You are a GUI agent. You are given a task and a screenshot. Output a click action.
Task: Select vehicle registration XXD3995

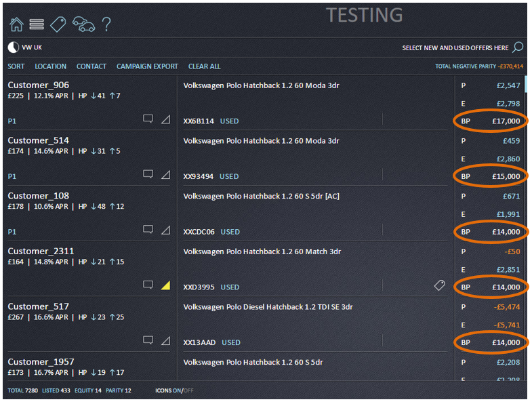point(199,287)
